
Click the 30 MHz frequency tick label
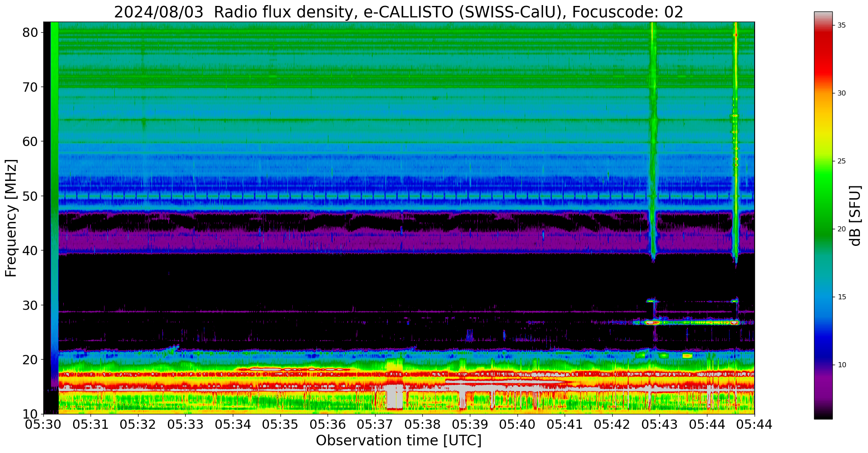pos(30,305)
